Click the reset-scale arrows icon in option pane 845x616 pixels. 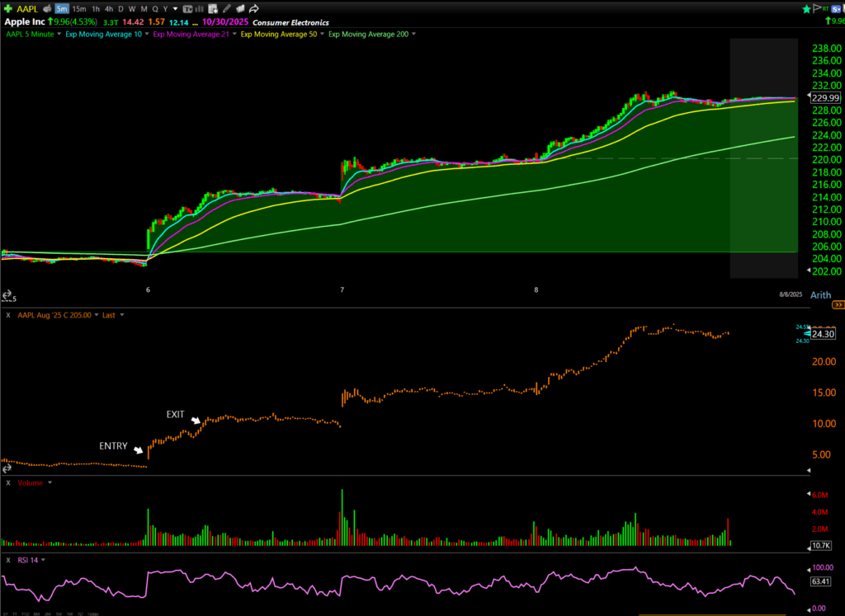point(7,468)
